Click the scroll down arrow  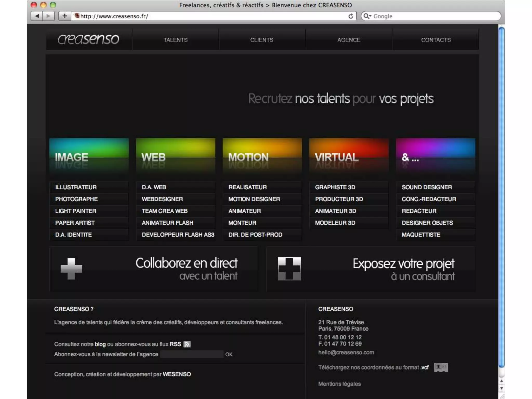click(501, 389)
